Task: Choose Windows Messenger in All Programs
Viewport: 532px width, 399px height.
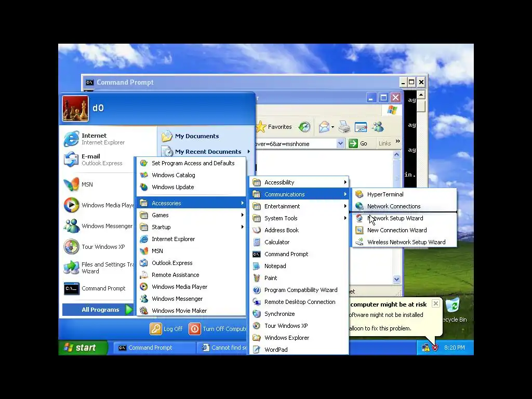Action: click(x=191, y=299)
